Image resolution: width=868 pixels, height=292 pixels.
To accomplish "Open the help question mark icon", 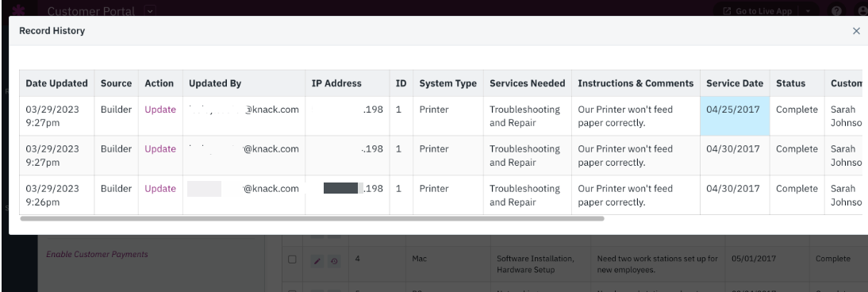I will pos(836,10).
